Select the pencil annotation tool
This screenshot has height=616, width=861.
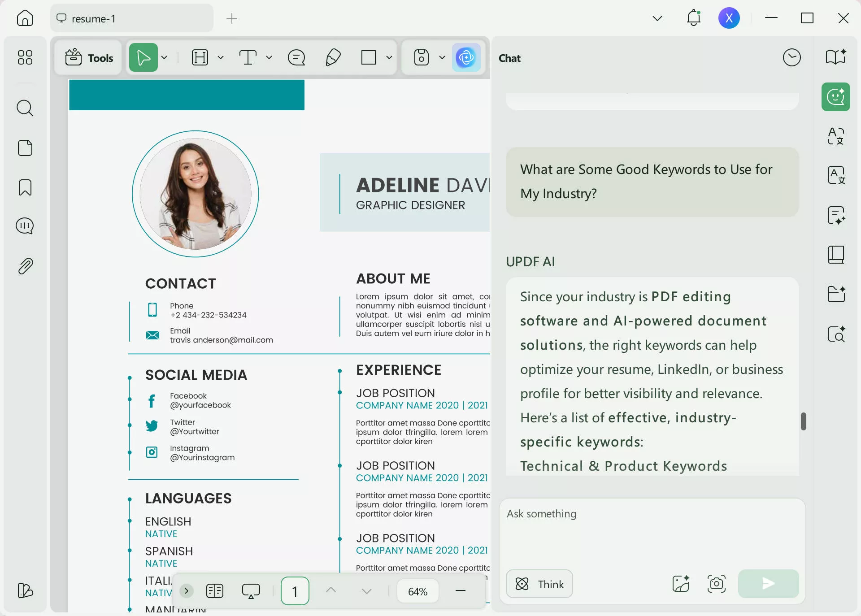pyautogui.click(x=333, y=57)
